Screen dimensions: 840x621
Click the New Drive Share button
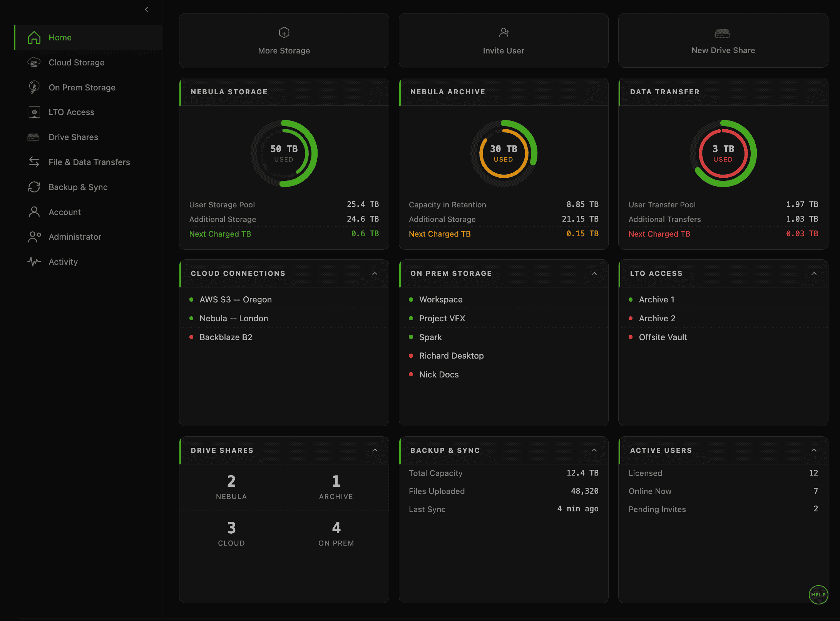click(723, 41)
